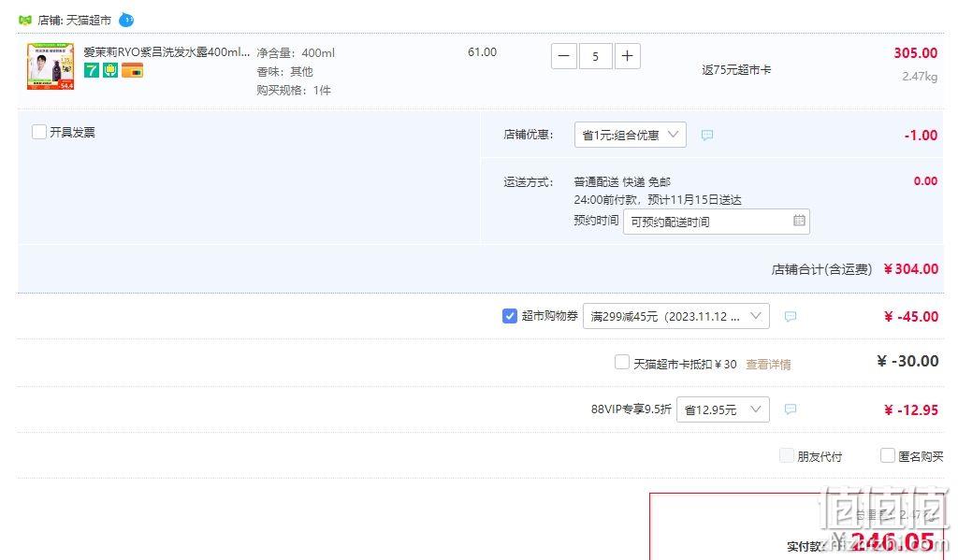This screenshot has height=560, width=958.
Task: Click the unit price 61.00
Action: tap(482, 52)
